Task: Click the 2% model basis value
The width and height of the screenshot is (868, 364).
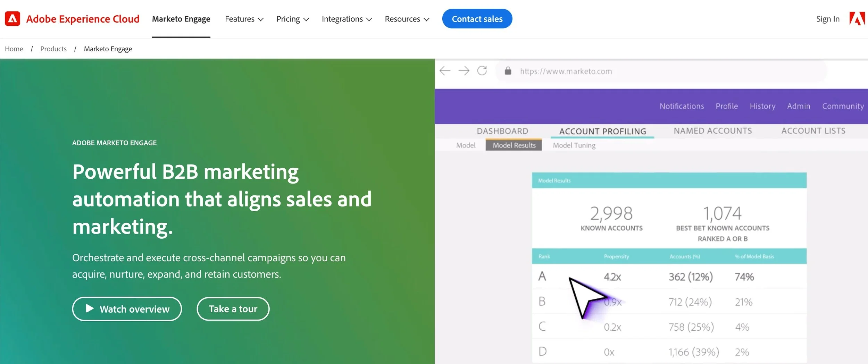Action: click(x=742, y=352)
